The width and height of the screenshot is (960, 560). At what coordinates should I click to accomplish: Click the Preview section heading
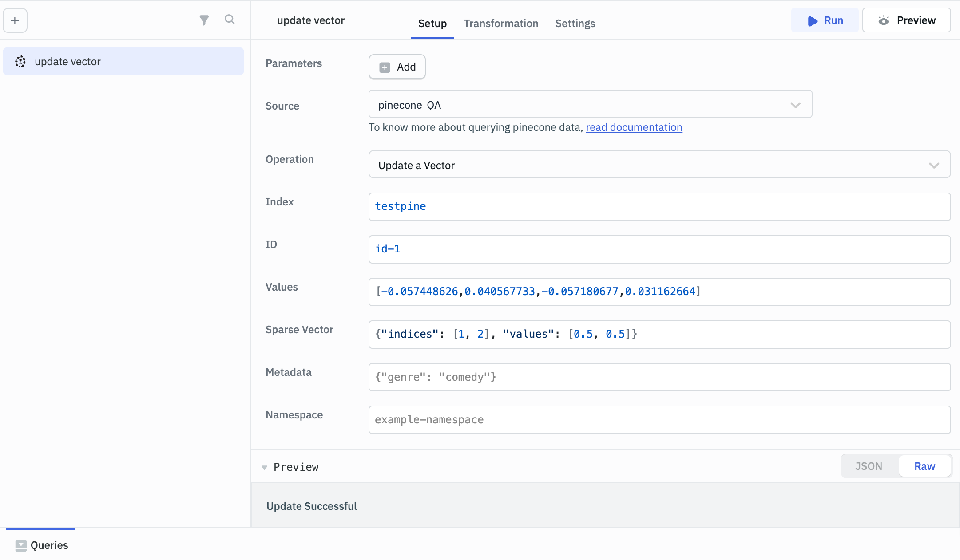pos(296,467)
